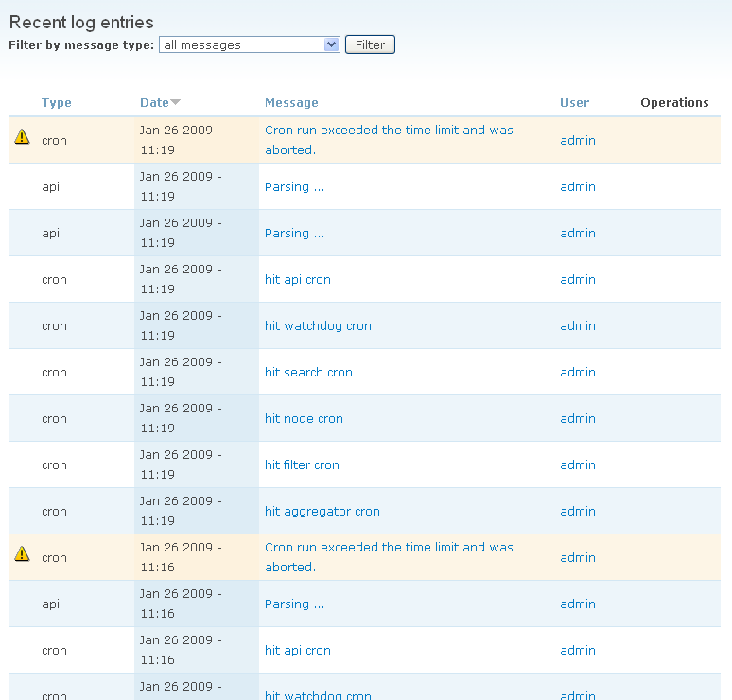Open the 11:16 'Cron run exceeded the time limit' message
This screenshot has width=732, height=700.
pyautogui.click(x=389, y=557)
